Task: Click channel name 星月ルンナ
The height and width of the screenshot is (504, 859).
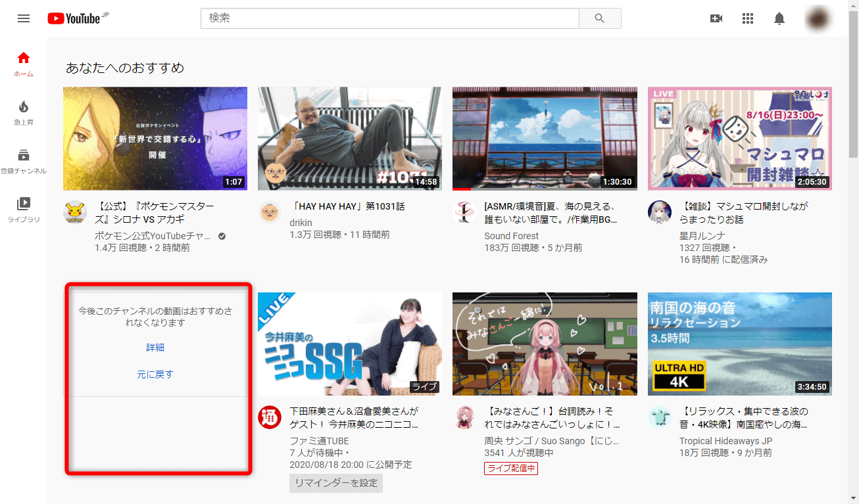Action: coord(702,236)
